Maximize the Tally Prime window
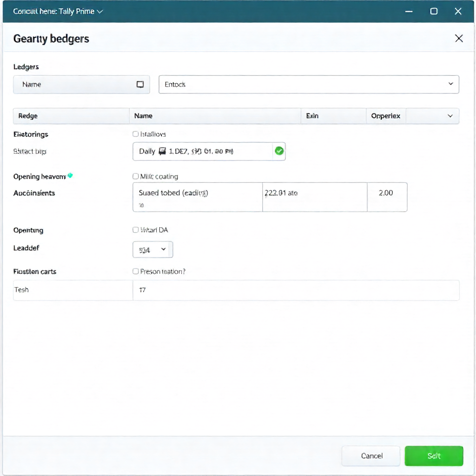Image resolution: width=476 pixels, height=476 pixels. 434,12
